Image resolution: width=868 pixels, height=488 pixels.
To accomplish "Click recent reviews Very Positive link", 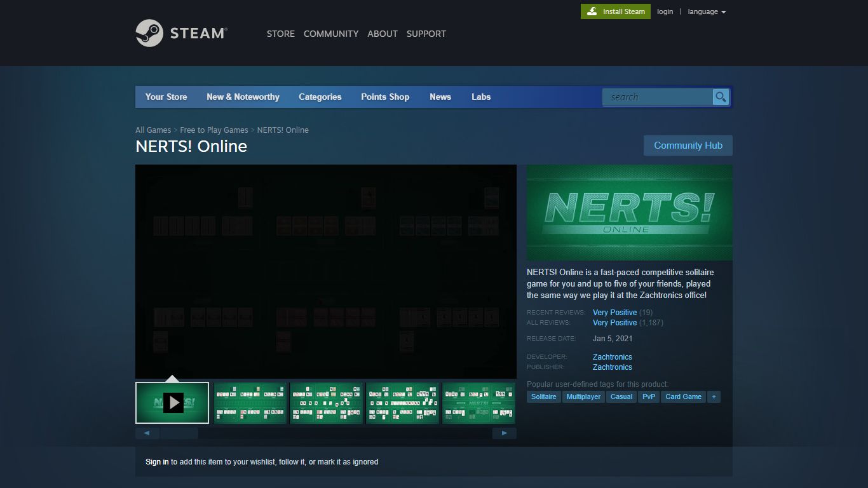I will pos(614,312).
